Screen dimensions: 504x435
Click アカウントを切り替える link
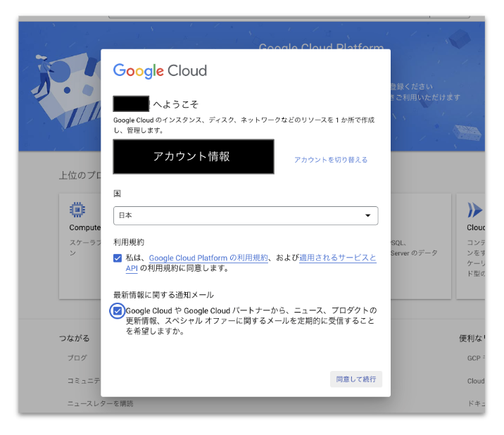click(331, 160)
